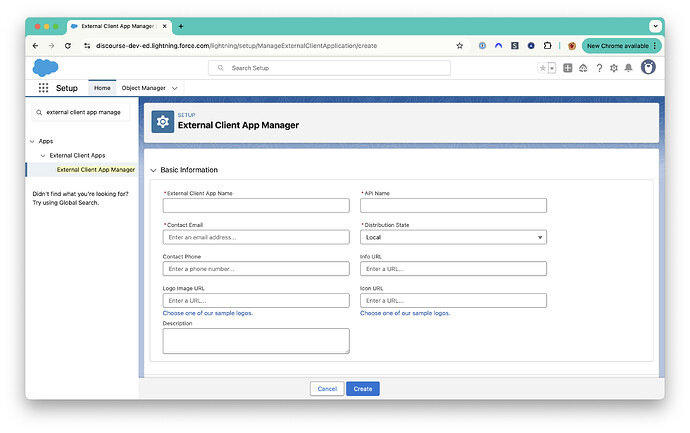Viewport: 690px width, 433px height.
Task: Collapse the External Client Apps node
Action: [43, 155]
